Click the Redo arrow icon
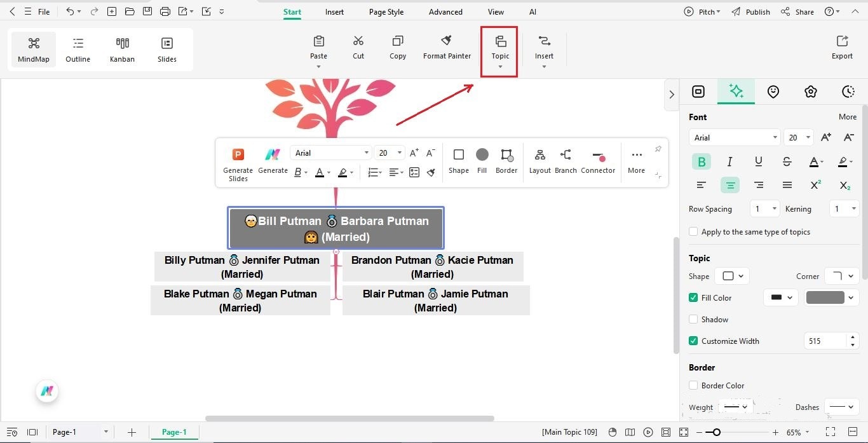Image resolution: width=868 pixels, height=443 pixels. (x=94, y=11)
